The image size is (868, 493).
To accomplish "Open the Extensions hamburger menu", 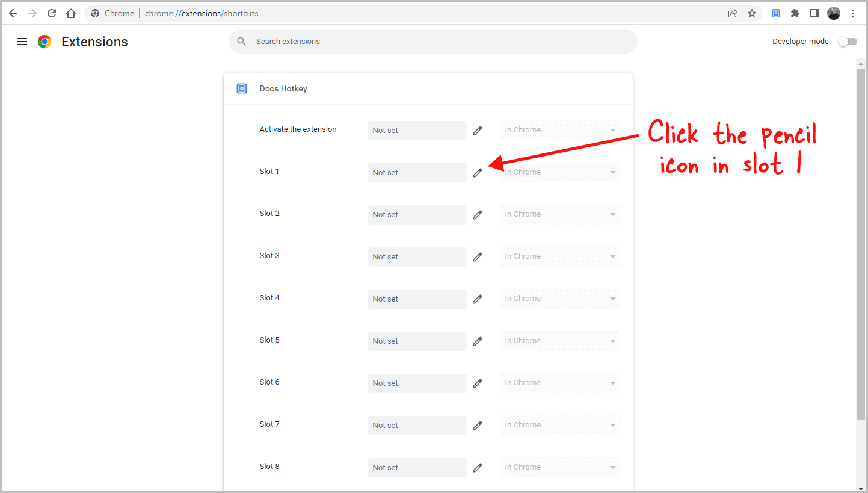I will point(22,42).
